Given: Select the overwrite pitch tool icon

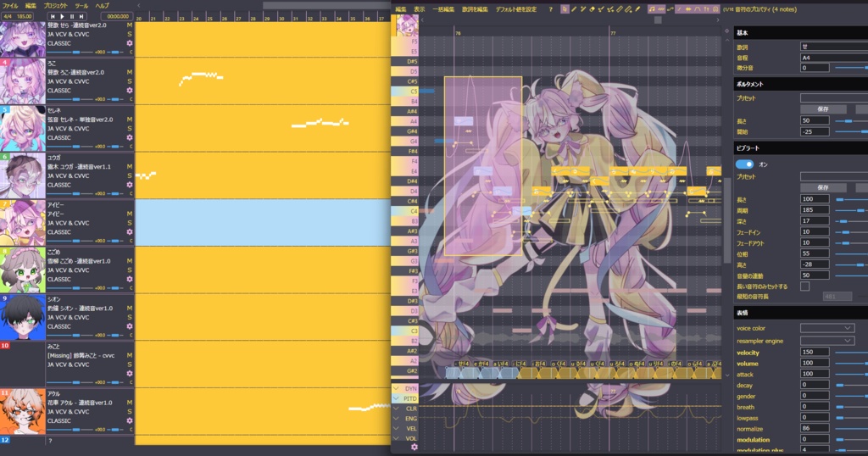Looking at the screenshot, I should 610,8.
